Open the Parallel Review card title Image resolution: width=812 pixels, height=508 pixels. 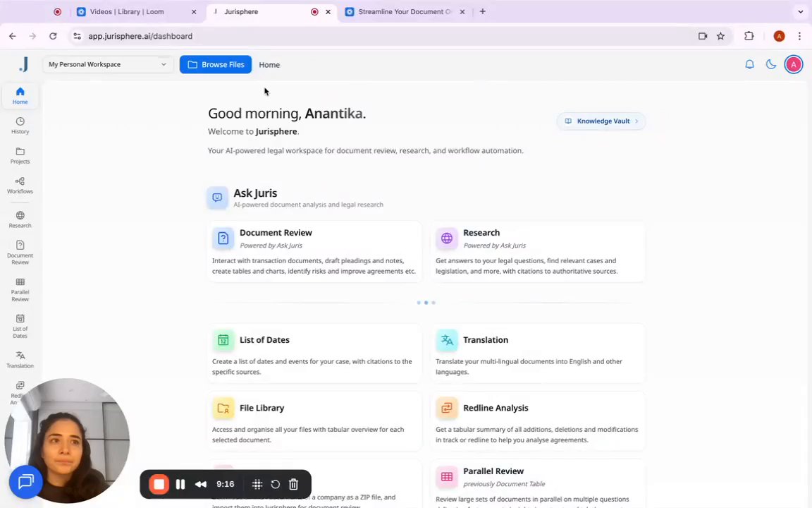click(493, 471)
